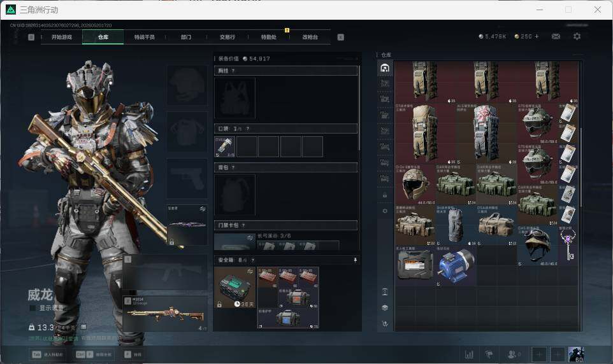Click the 口袋 help question mark

(247, 129)
